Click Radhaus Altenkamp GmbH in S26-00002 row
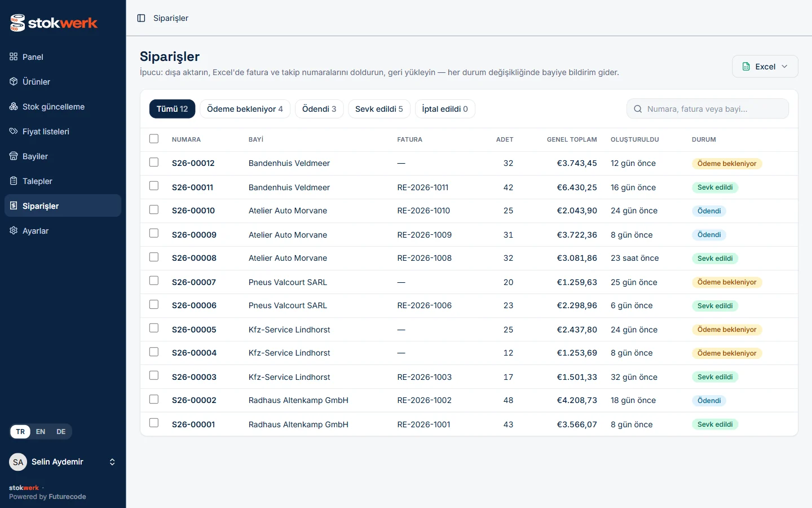This screenshot has width=812, height=508. (x=298, y=400)
